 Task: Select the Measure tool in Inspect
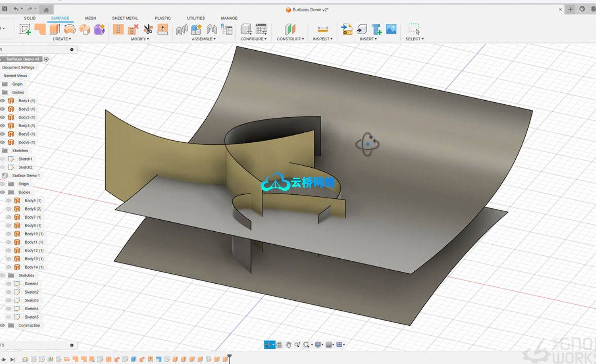coord(323,29)
